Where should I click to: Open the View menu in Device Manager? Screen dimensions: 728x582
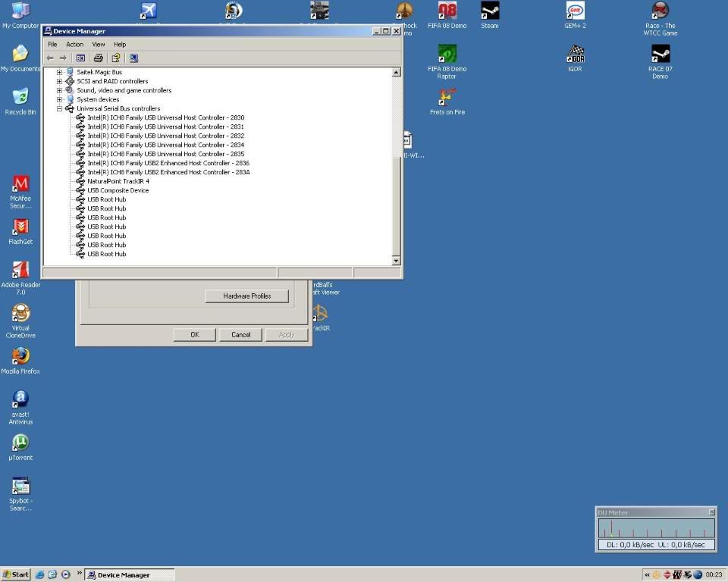98,44
